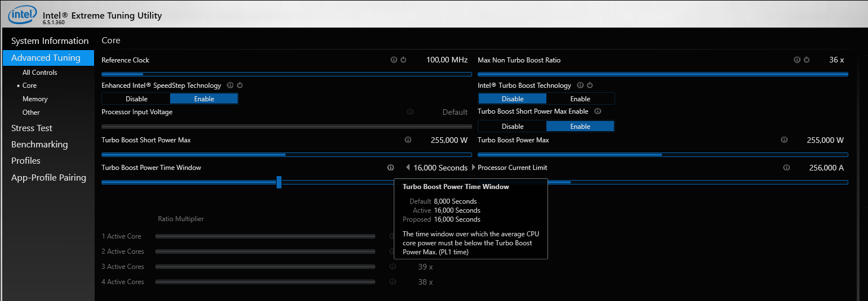Click the Default voltage value

tap(455, 112)
